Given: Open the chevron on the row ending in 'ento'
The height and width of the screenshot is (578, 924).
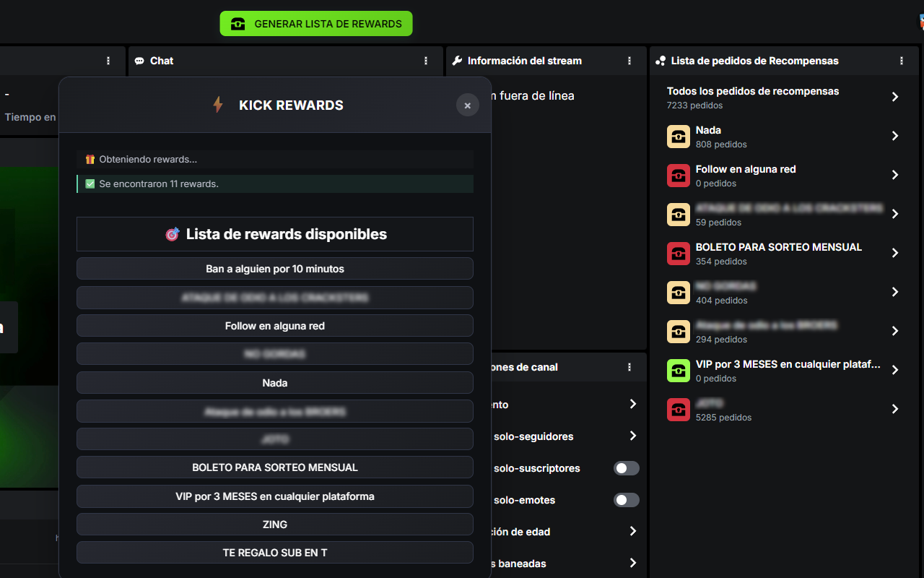Looking at the screenshot, I should pyautogui.click(x=633, y=404).
